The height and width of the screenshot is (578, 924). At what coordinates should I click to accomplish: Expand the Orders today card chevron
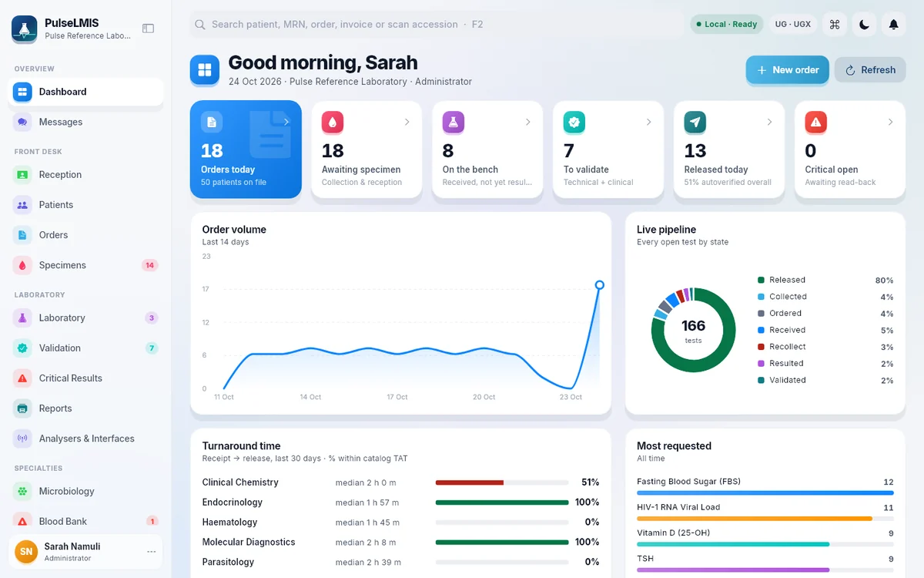coord(286,122)
